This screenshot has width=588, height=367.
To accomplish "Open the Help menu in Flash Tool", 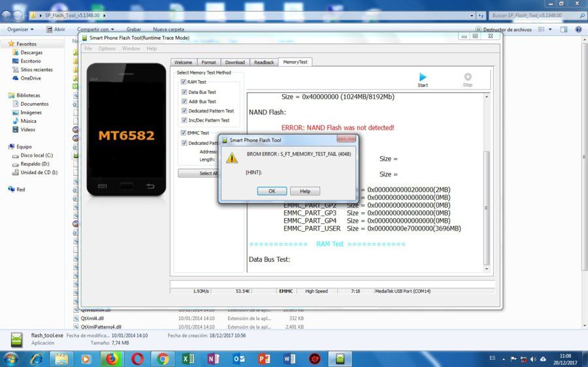I will pyautogui.click(x=152, y=48).
